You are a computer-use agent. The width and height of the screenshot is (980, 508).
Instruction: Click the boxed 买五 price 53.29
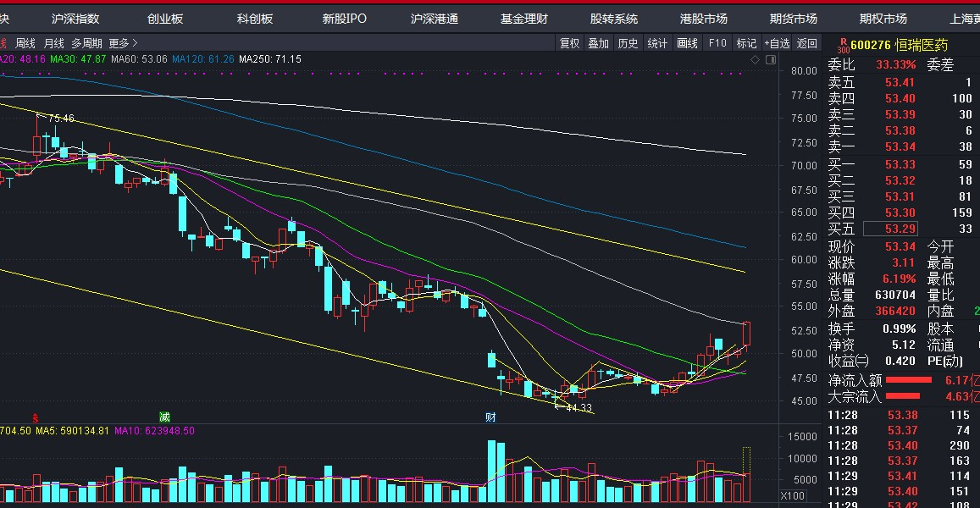pyautogui.click(x=891, y=229)
